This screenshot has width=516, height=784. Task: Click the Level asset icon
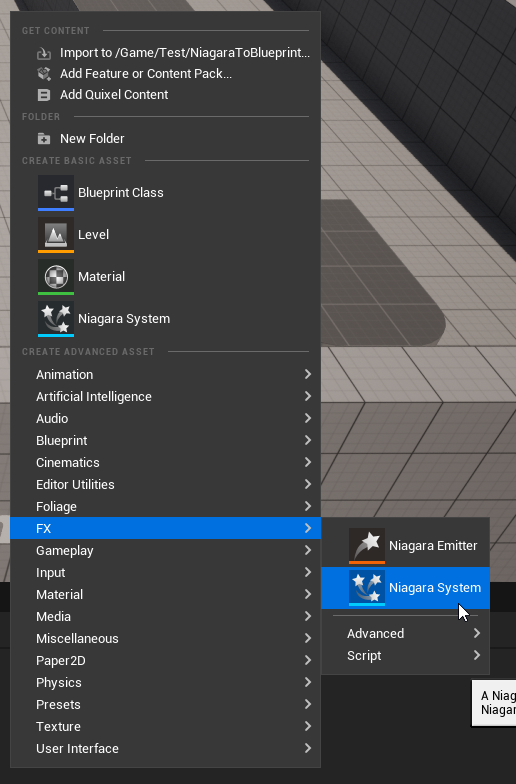pos(56,235)
